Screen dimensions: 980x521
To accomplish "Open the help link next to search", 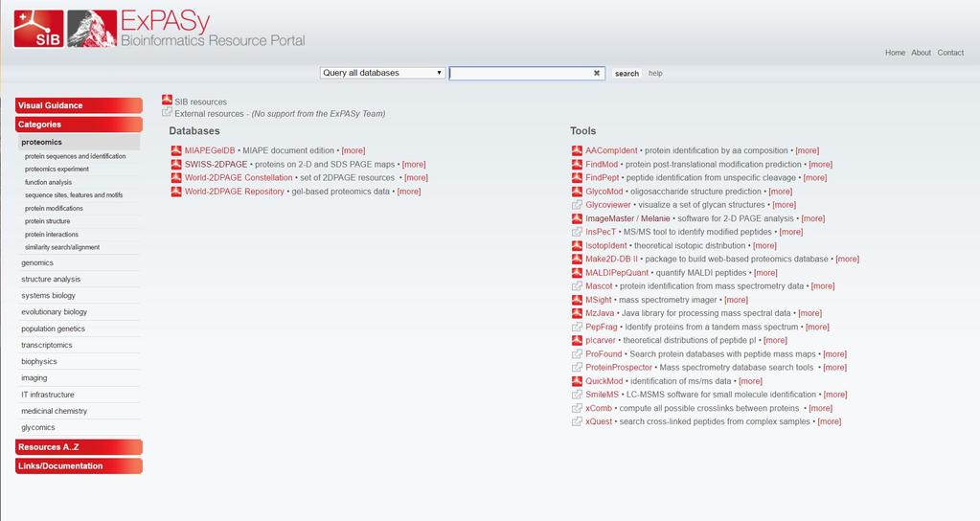I will [655, 73].
